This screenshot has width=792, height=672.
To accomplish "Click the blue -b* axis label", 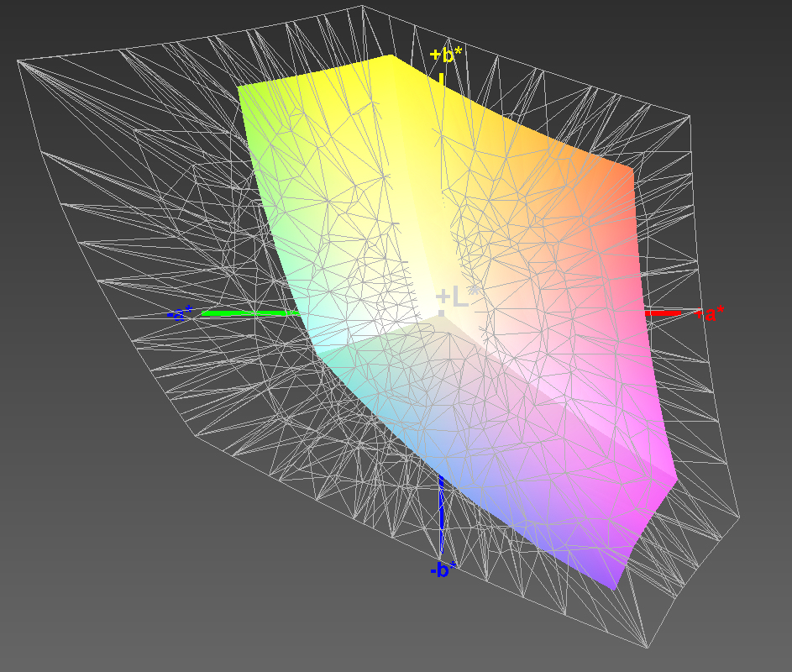I will (443, 570).
